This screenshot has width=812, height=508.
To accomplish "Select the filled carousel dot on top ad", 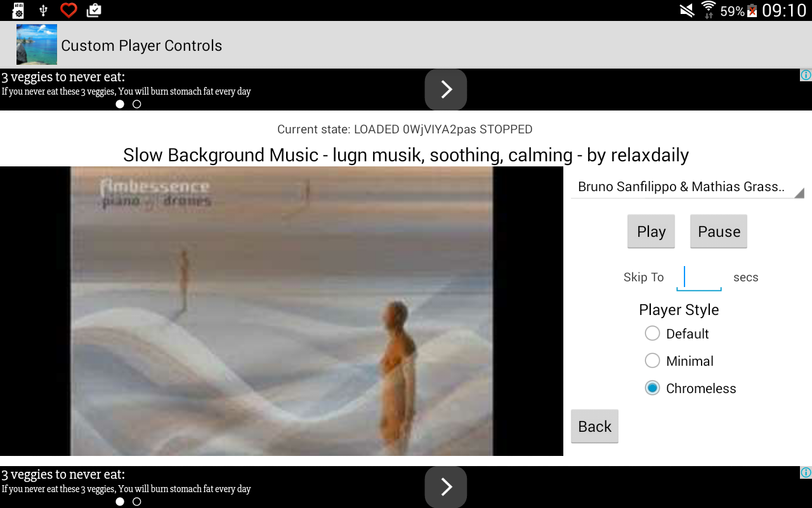I will coord(120,104).
